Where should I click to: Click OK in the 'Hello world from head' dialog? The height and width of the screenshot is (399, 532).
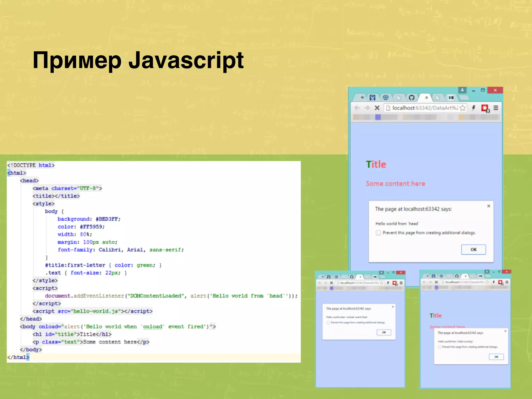pyautogui.click(x=474, y=249)
